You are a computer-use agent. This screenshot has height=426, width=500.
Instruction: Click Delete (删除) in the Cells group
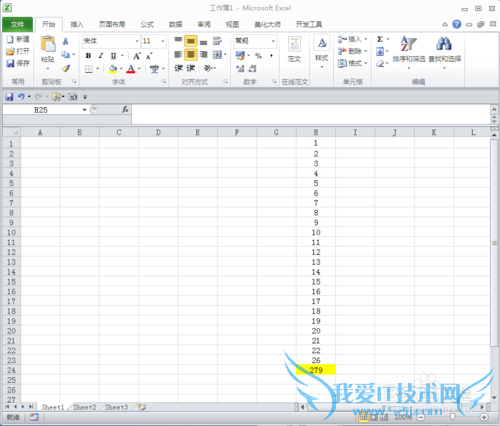pos(353,51)
